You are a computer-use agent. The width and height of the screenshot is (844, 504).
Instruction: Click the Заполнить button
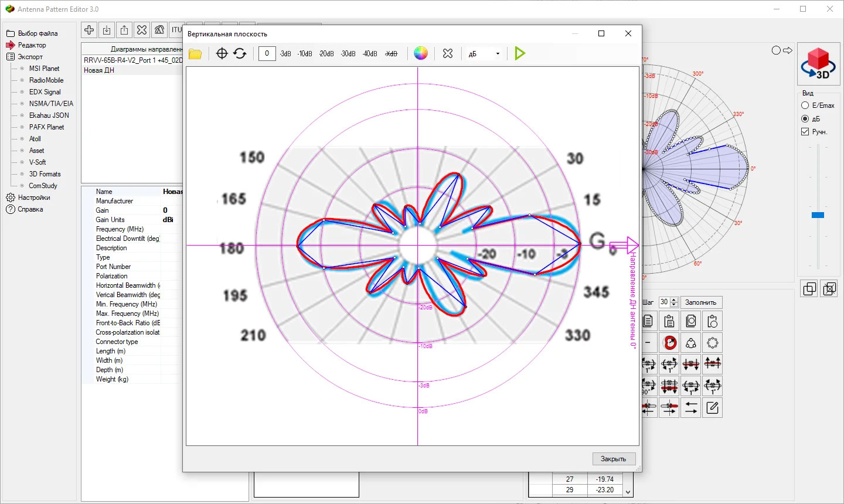click(700, 302)
